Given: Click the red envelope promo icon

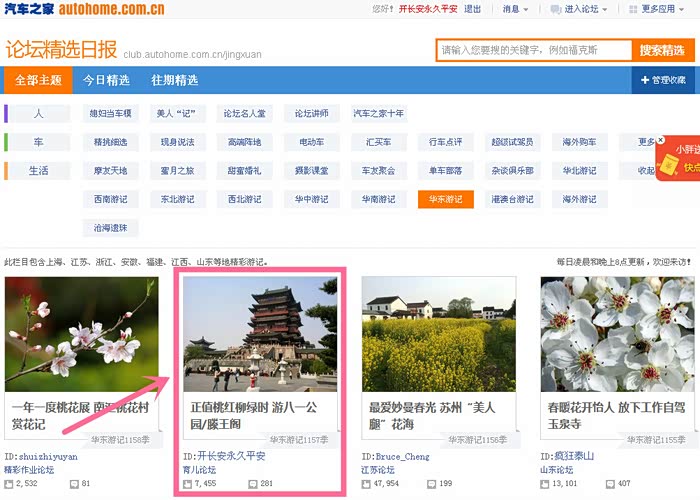Looking at the screenshot, I should click(668, 165).
